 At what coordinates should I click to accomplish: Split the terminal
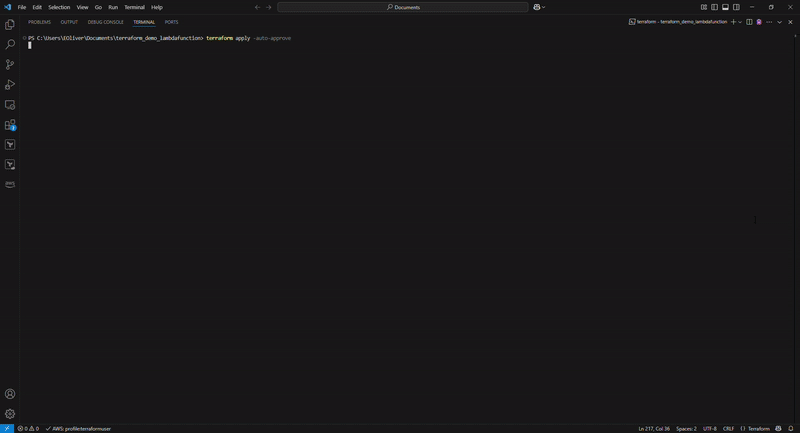coord(749,22)
